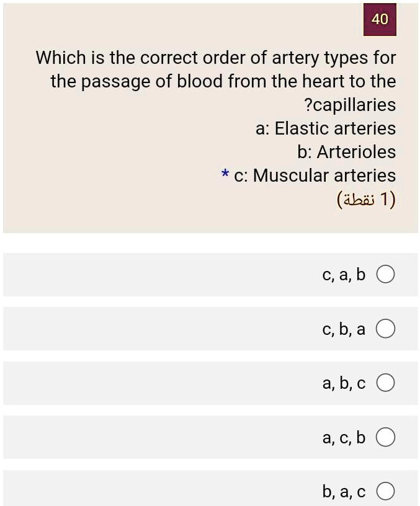The height and width of the screenshot is (506, 420).
Task: Select the "a, b, c" radio button
Action: pos(386,383)
